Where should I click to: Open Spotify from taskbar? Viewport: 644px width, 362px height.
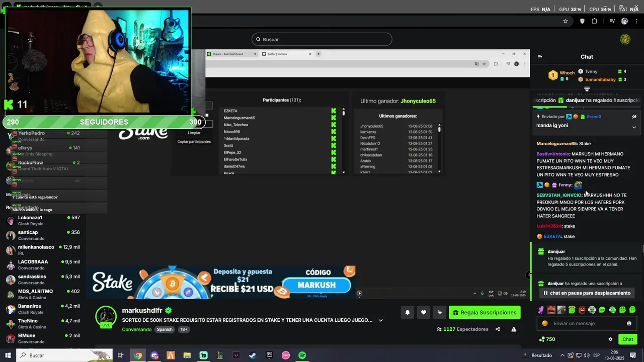[302, 355]
